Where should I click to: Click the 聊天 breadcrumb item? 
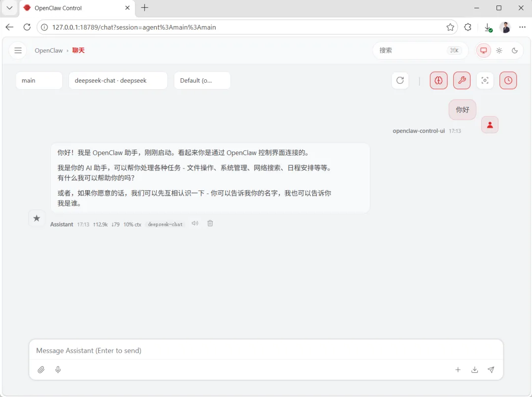78,51
